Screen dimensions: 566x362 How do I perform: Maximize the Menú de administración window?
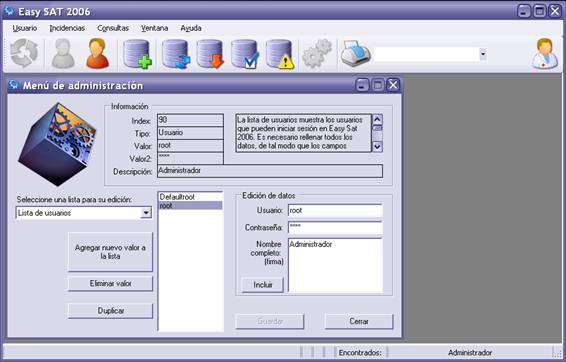[x=378, y=85]
